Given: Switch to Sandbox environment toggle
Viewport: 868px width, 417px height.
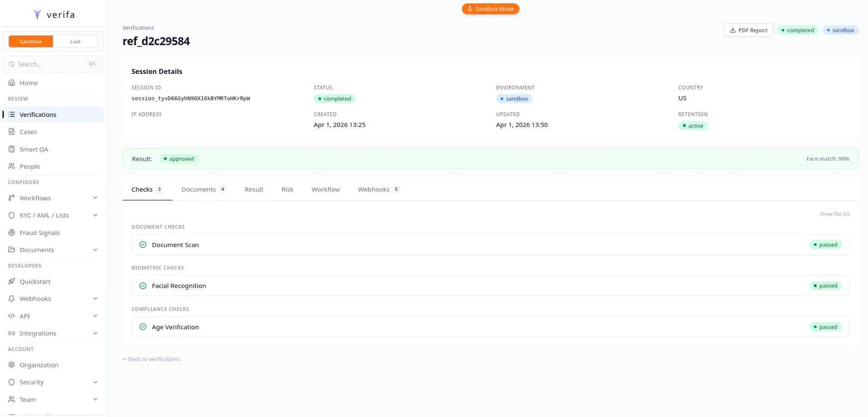Looking at the screenshot, I should [x=31, y=41].
